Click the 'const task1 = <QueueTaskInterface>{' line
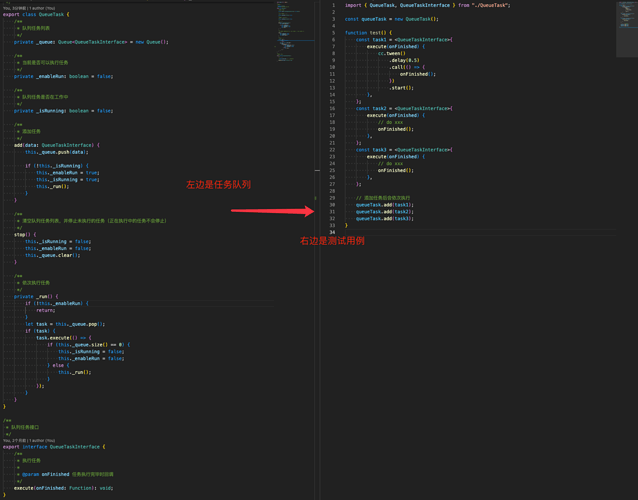Viewport: 638px width, 500px height. click(x=404, y=40)
